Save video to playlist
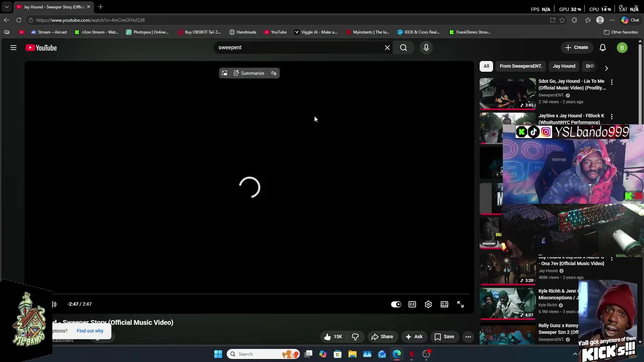Image resolution: width=644 pixels, height=362 pixels. [444, 337]
